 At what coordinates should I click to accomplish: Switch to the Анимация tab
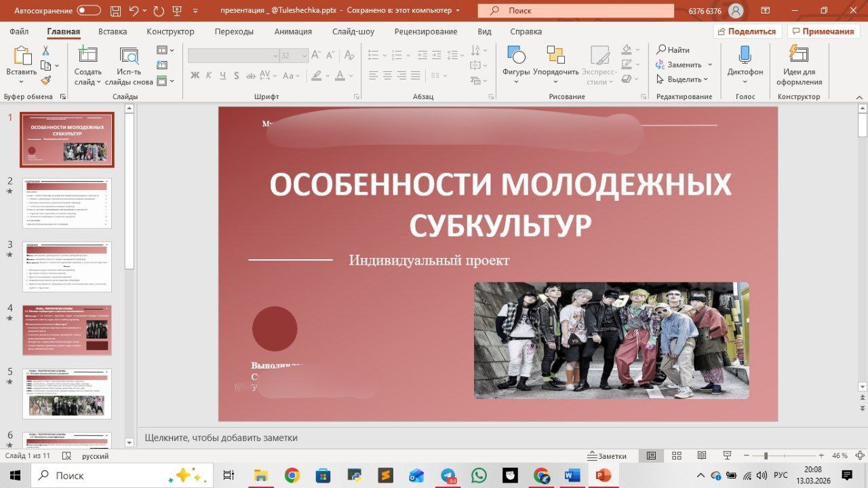pos(293,31)
